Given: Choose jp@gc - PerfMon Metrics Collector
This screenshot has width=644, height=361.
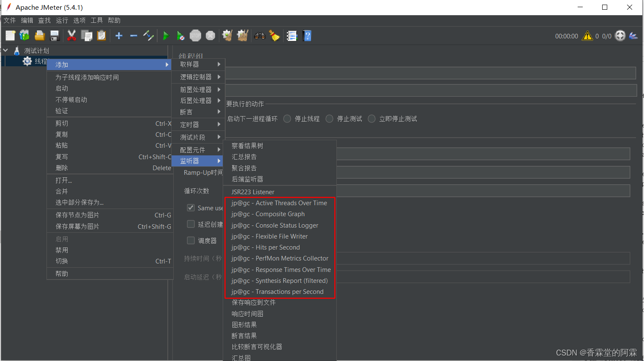Looking at the screenshot, I should (x=280, y=258).
